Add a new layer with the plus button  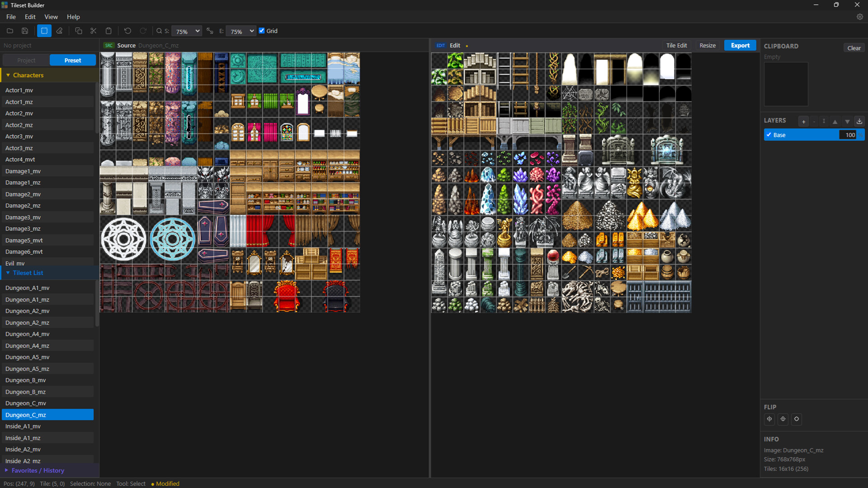point(803,121)
